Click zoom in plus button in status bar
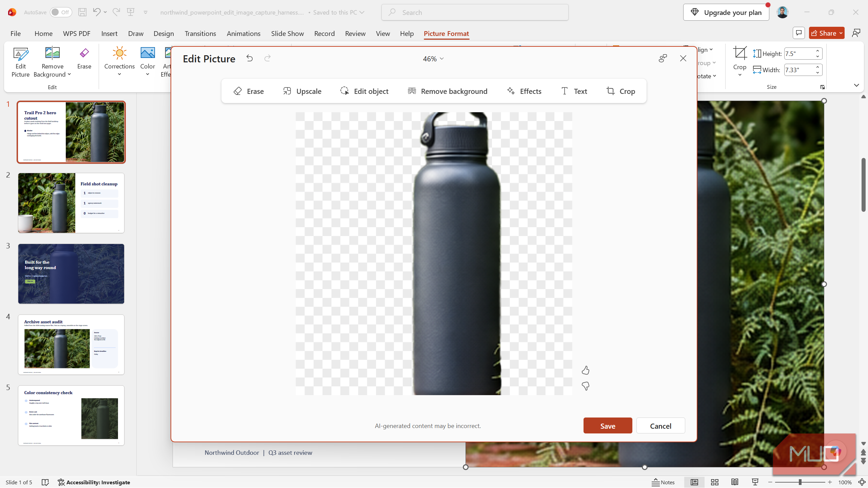The width and height of the screenshot is (868, 488). (x=830, y=482)
